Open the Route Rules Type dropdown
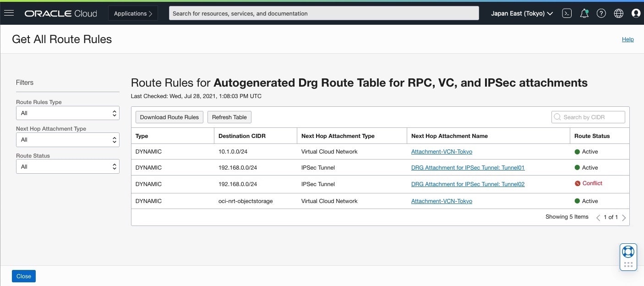The height and width of the screenshot is (286, 644). 68,113
